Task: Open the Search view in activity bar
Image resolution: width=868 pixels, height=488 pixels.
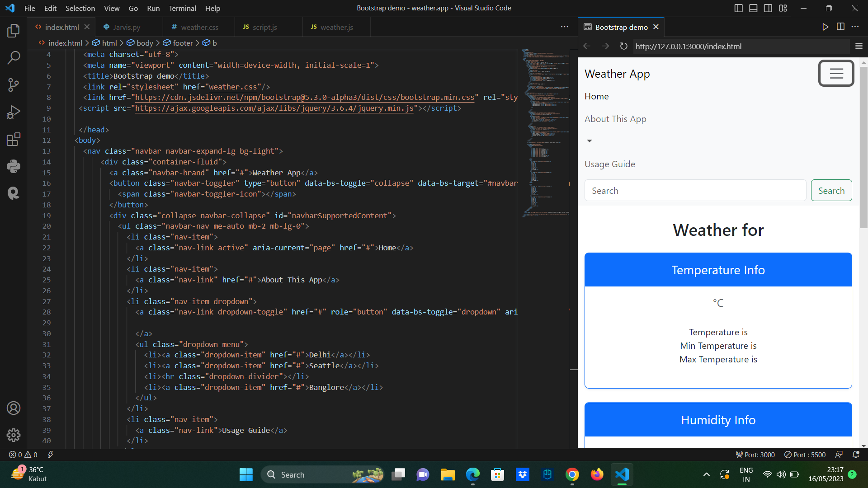Action: (x=14, y=58)
